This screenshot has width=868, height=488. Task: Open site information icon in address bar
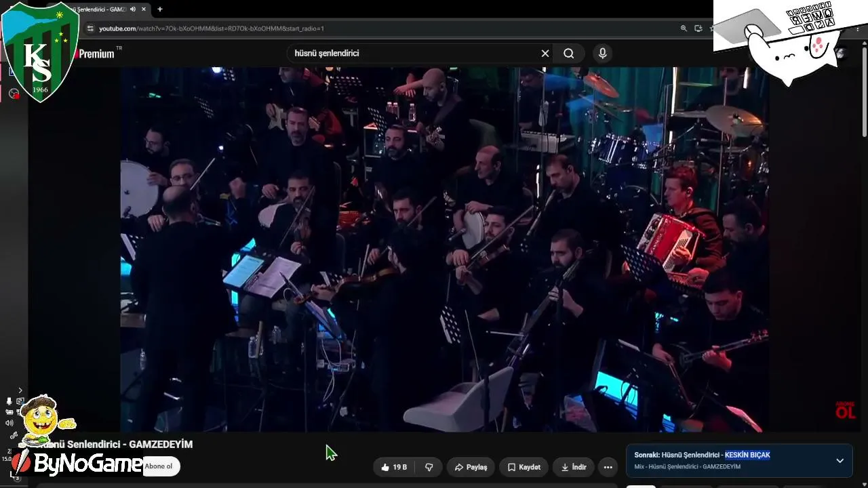[90, 28]
